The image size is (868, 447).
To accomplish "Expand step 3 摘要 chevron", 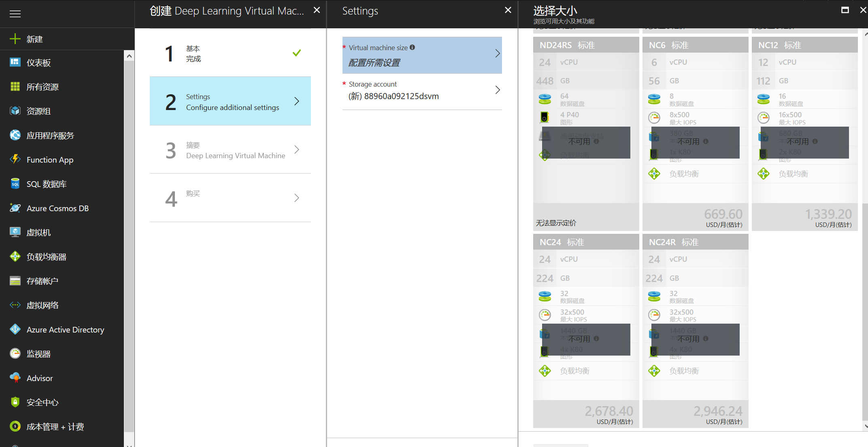I will (297, 150).
